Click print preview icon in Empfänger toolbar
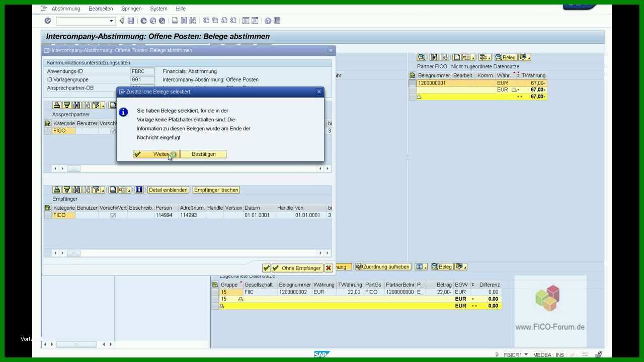The width and height of the screenshot is (644, 362). tap(113, 190)
